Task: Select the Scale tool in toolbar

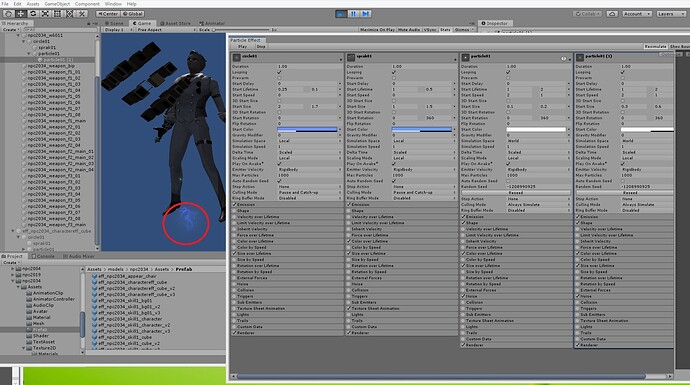Action: 45,14
